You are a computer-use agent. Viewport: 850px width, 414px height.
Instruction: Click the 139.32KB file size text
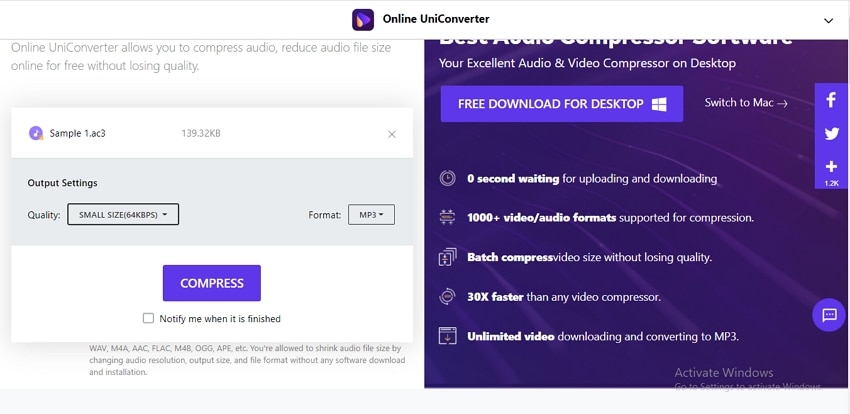[x=201, y=133]
